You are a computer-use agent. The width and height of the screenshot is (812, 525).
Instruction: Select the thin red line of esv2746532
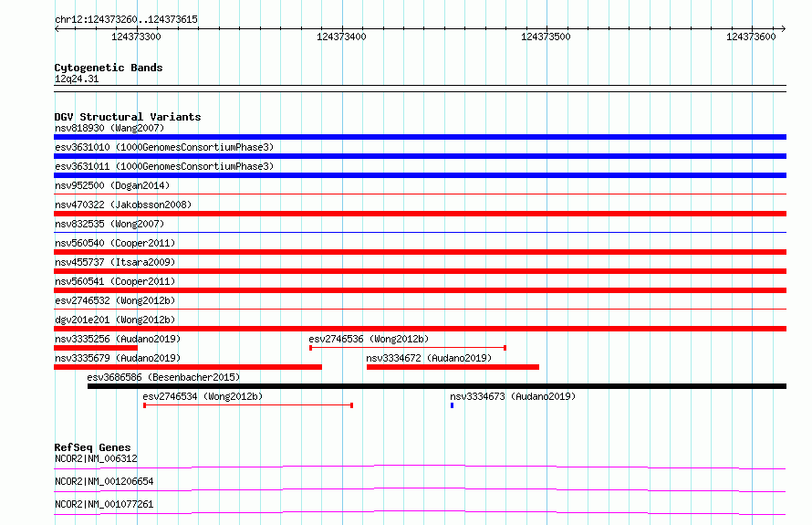tap(420, 310)
